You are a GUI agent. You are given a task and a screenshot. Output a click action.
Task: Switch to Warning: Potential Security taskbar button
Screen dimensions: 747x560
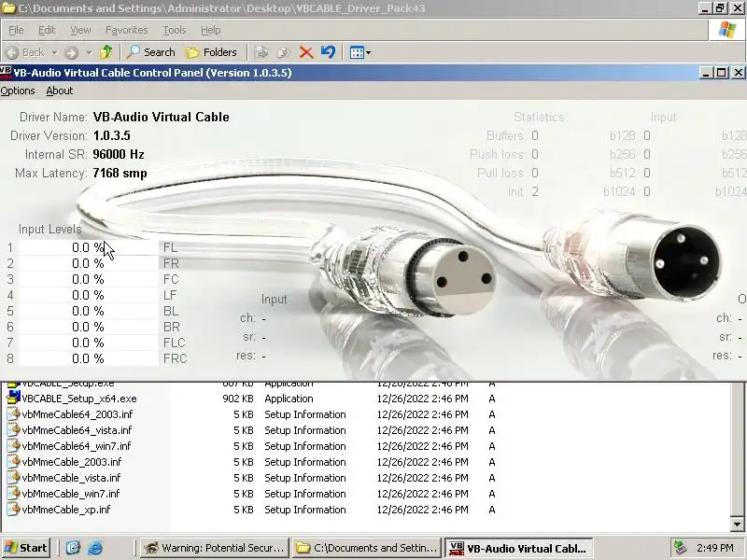coord(216,548)
